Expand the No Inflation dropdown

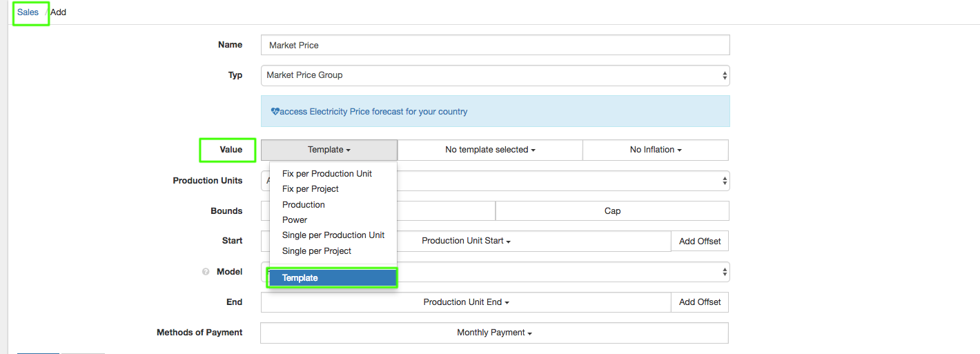coord(655,150)
